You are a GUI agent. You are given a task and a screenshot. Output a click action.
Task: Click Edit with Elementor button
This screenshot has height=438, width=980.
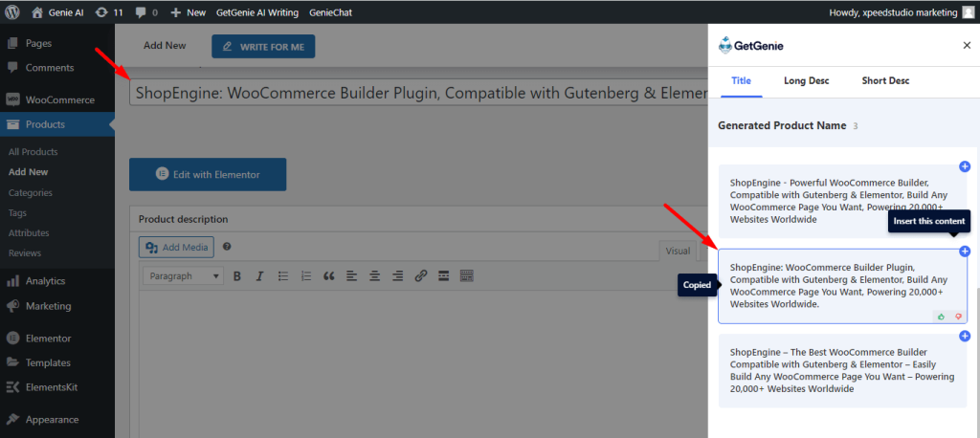tap(208, 174)
